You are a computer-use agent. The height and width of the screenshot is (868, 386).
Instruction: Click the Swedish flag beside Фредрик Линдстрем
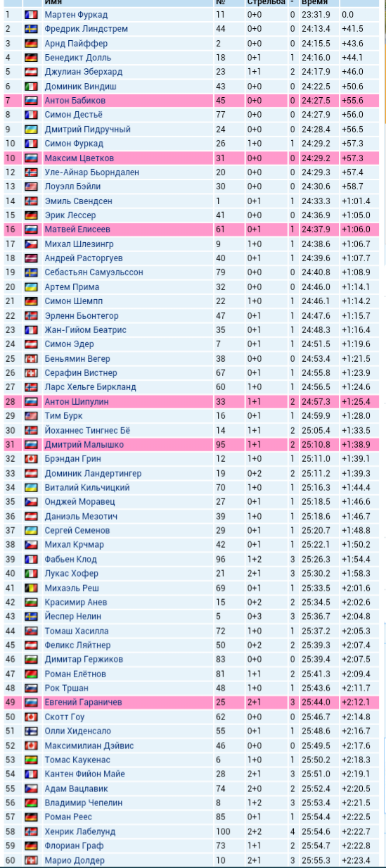[x=31, y=29]
